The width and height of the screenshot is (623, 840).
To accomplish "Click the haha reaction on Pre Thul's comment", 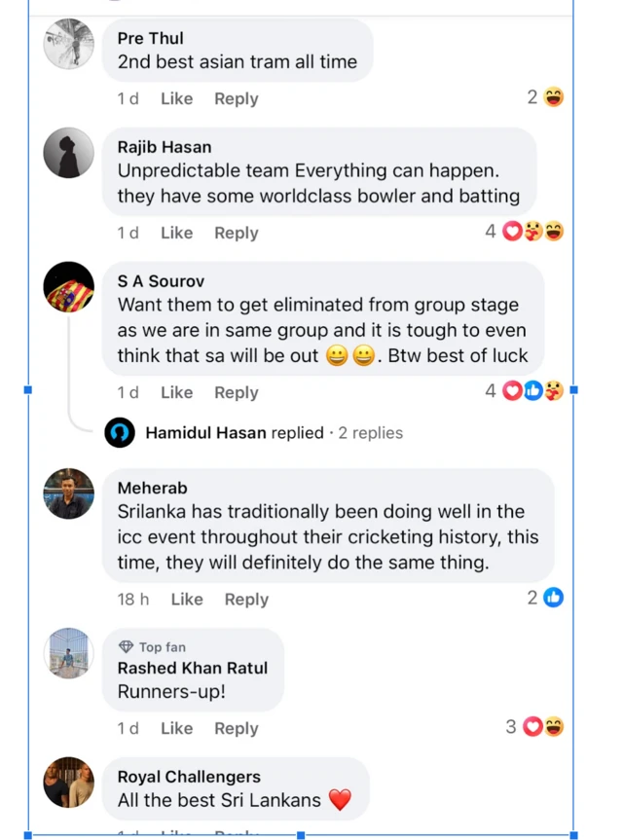I will 554,97.
